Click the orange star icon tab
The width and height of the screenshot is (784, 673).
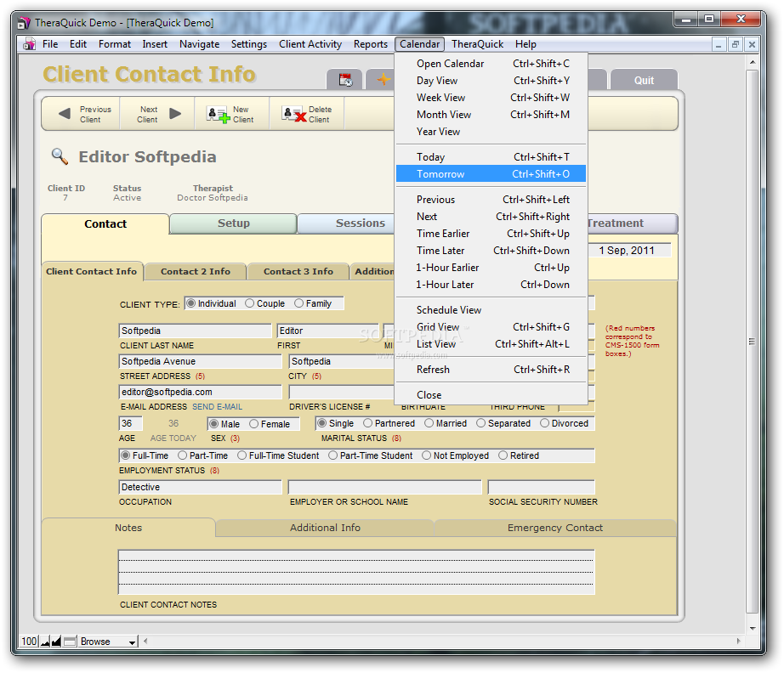coord(383,79)
